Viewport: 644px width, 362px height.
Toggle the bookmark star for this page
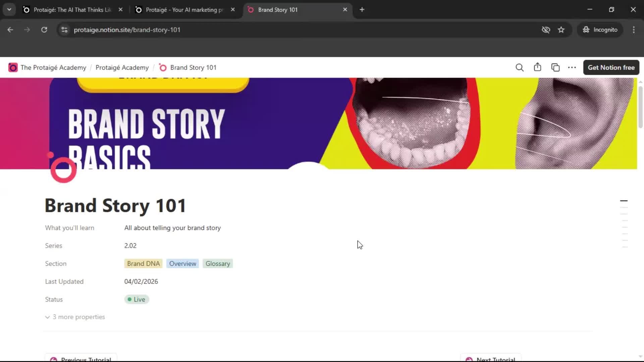[x=561, y=29]
